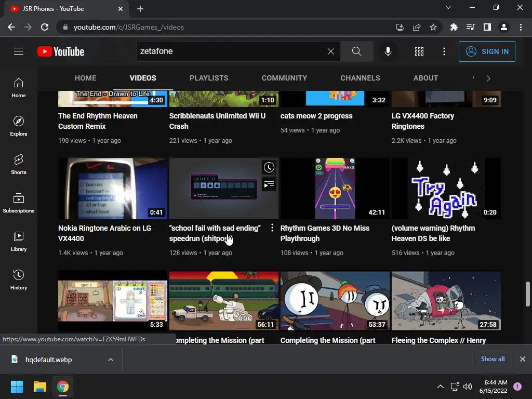The width and height of the screenshot is (532, 399).
Task: Open History in sidebar
Action: [x=19, y=279]
